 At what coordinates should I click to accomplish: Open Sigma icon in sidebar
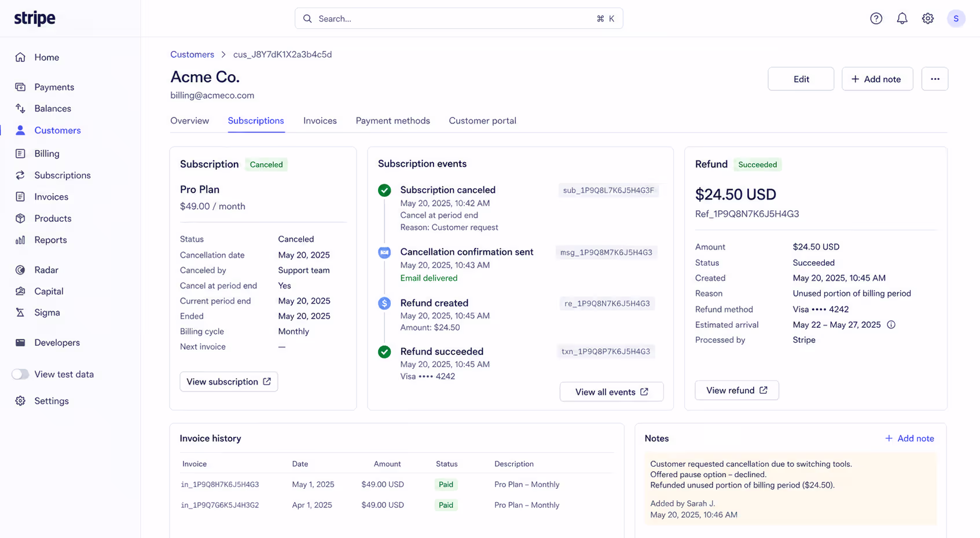pyautogui.click(x=20, y=313)
